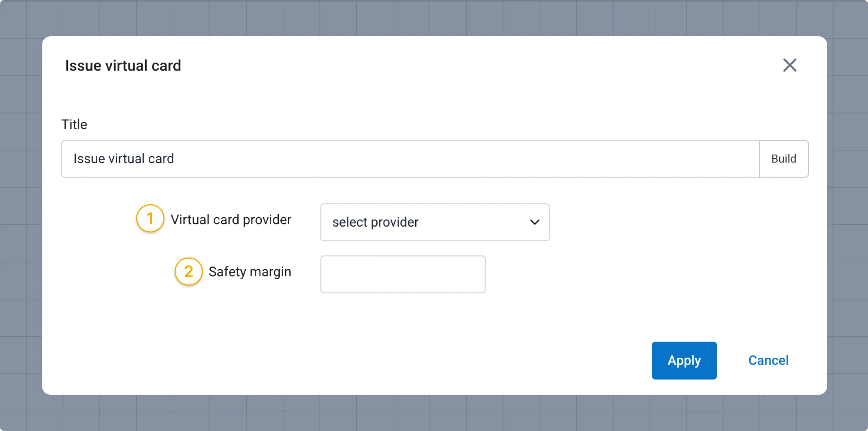Viewport: 868px width, 431px height.
Task: Select the number 1 inside first badge
Action: (x=150, y=218)
